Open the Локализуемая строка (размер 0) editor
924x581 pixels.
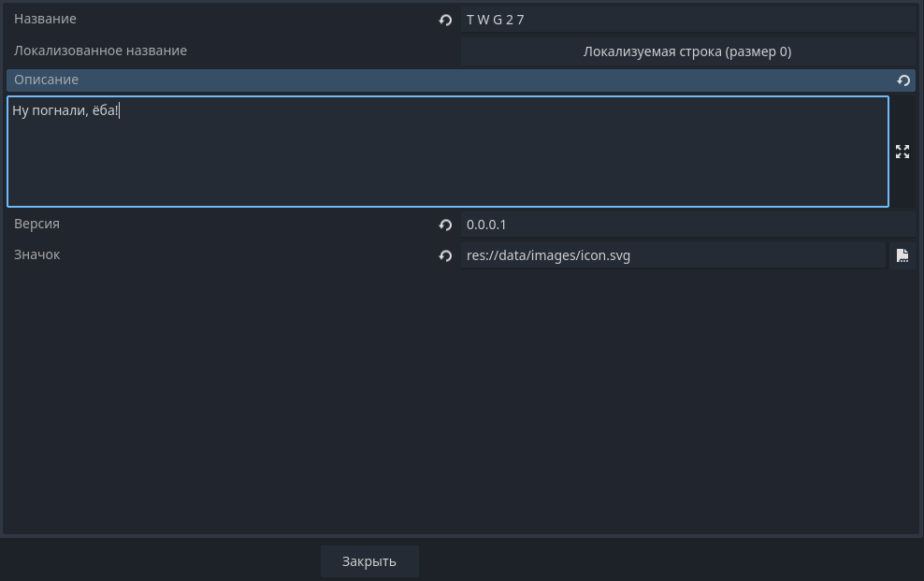click(x=687, y=51)
